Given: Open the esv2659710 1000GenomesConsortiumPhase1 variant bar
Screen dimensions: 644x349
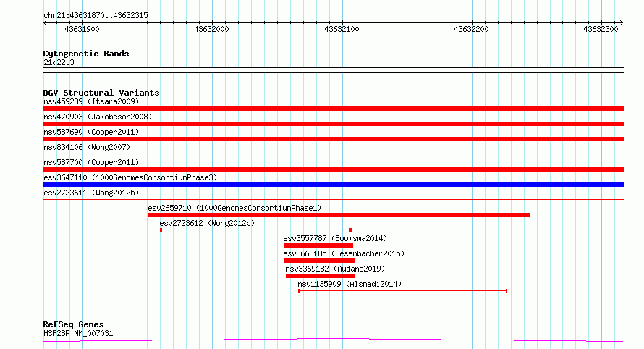Looking at the screenshot, I should click(339, 215).
